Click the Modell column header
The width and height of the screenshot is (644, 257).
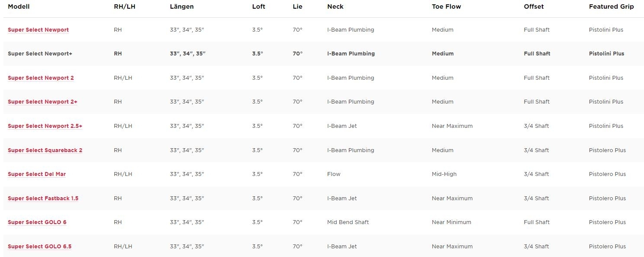click(19, 7)
